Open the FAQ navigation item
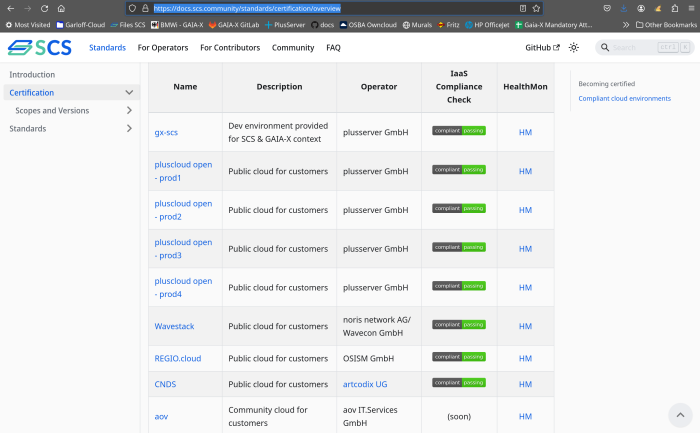The height and width of the screenshot is (433, 700). 333,47
